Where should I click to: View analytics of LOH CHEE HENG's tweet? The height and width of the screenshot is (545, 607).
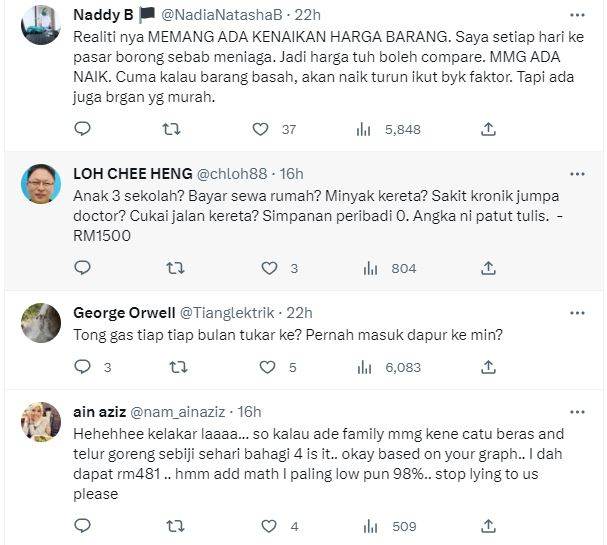tap(371, 268)
